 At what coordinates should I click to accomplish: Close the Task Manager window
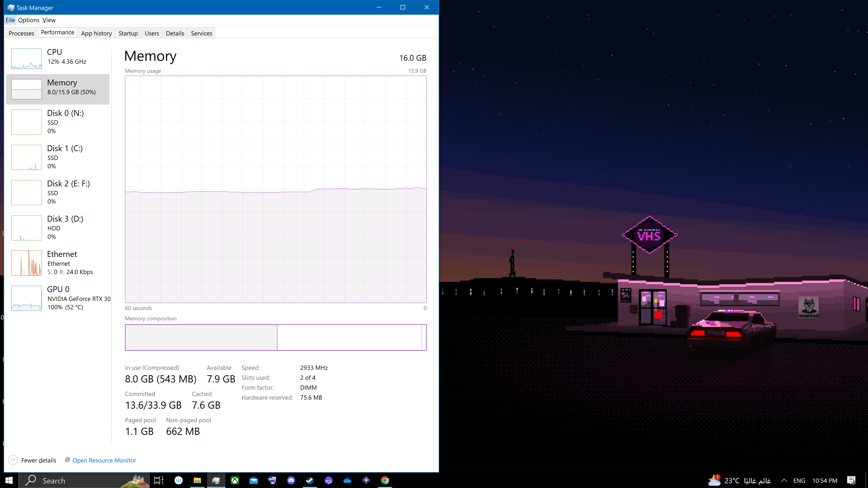click(427, 7)
